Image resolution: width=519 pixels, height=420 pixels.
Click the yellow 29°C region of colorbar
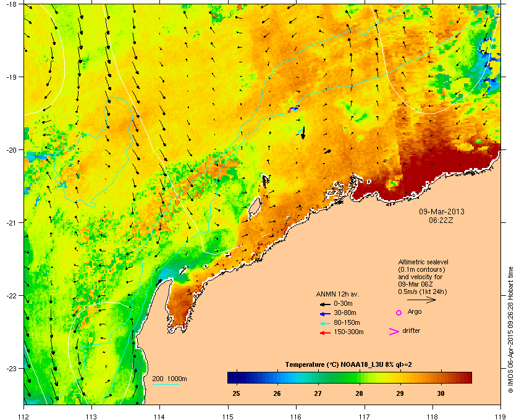coord(400,377)
